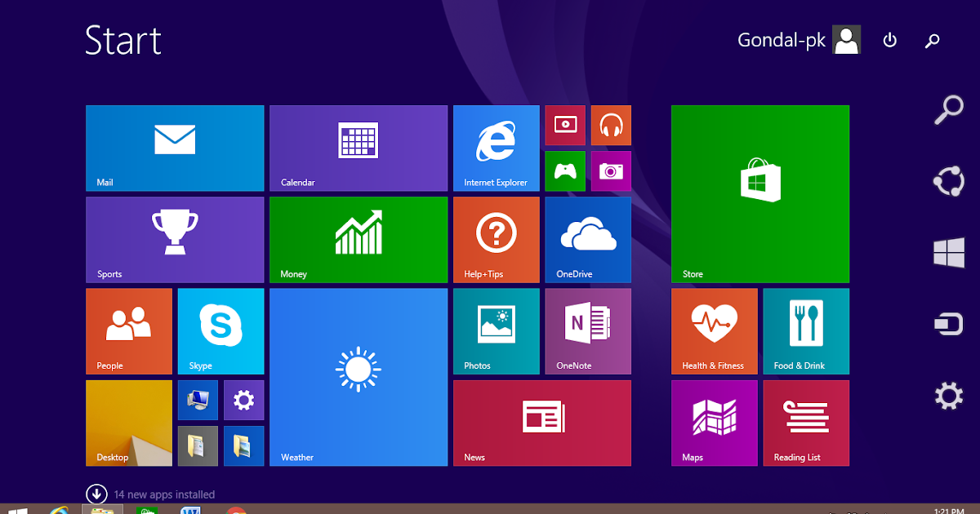Open the News tile
This screenshot has height=514, width=980.
(542, 423)
